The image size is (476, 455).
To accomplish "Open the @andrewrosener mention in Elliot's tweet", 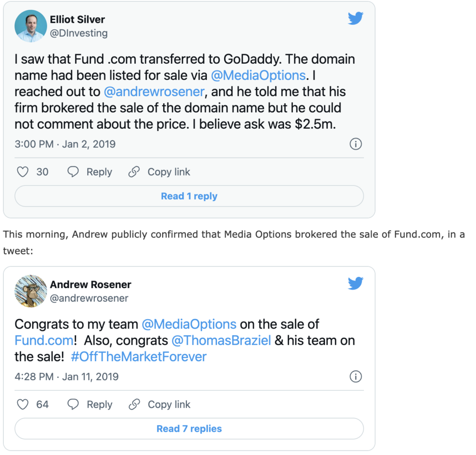I will click(154, 92).
